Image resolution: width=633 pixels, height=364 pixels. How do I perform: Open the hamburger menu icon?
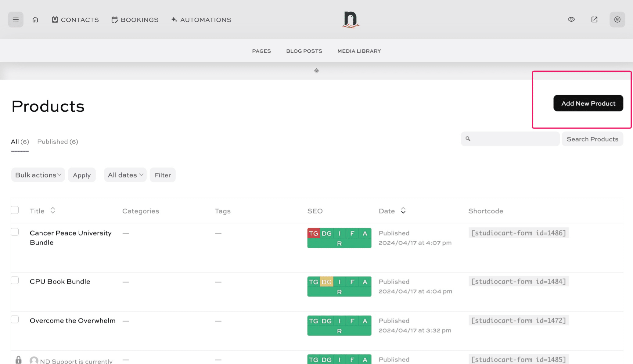coord(16,20)
